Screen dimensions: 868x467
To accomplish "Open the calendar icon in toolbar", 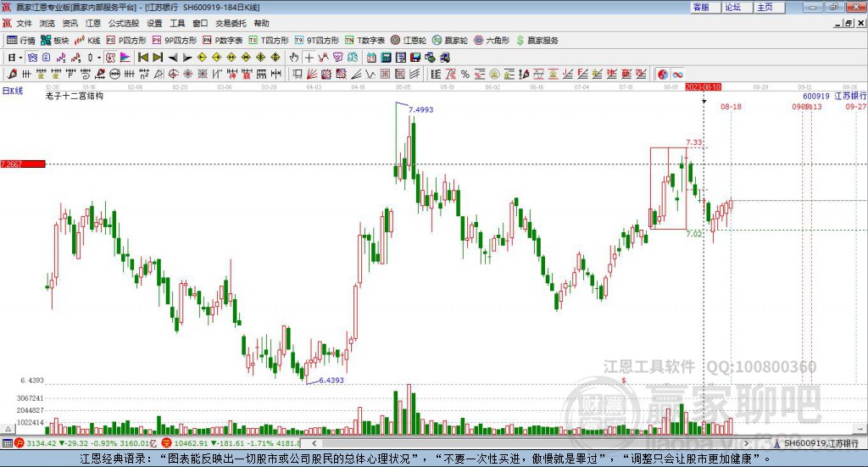I will (371, 58).
